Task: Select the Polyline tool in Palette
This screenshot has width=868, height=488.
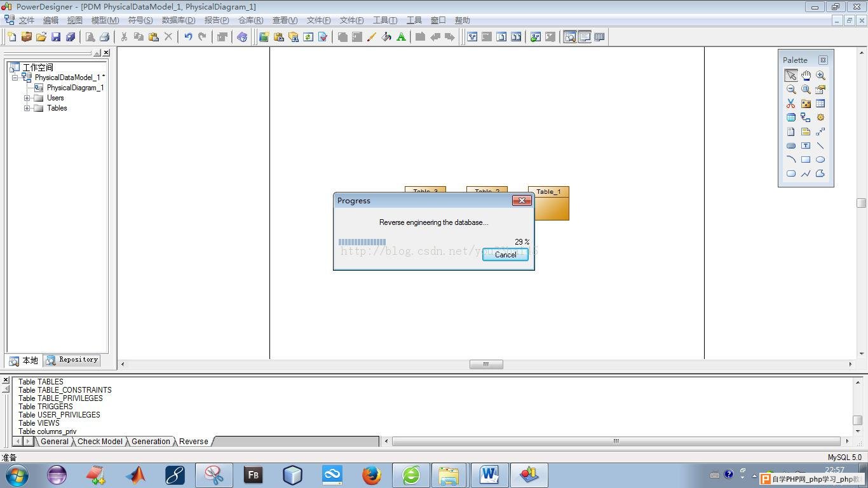Action: [806, 173]
